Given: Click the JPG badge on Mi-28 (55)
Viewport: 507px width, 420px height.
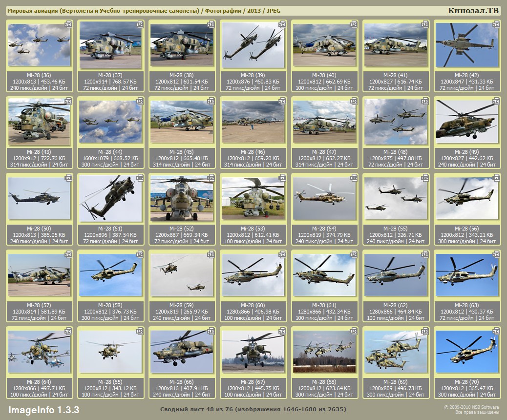Looking at the screenshot, I should 425,178.
